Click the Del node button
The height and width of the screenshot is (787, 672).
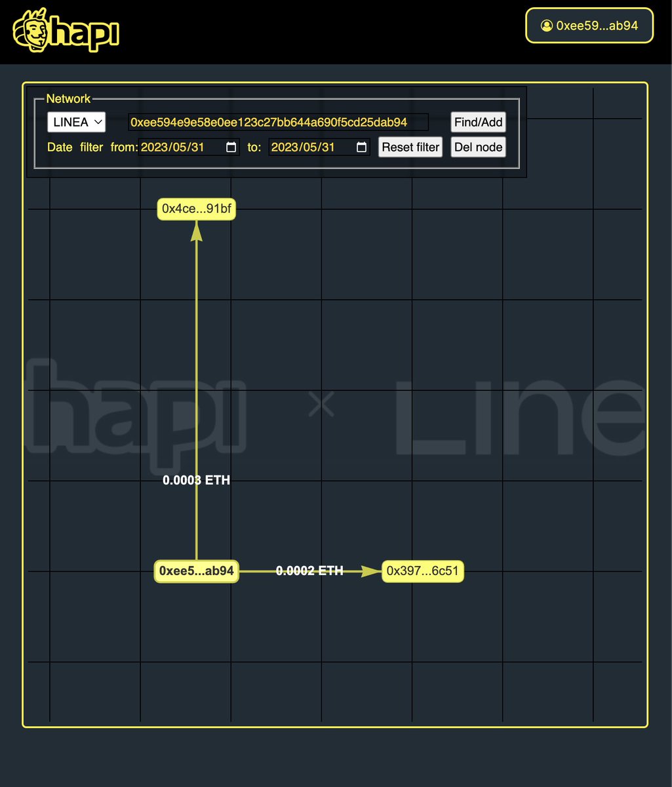click(x=479, y=147)
